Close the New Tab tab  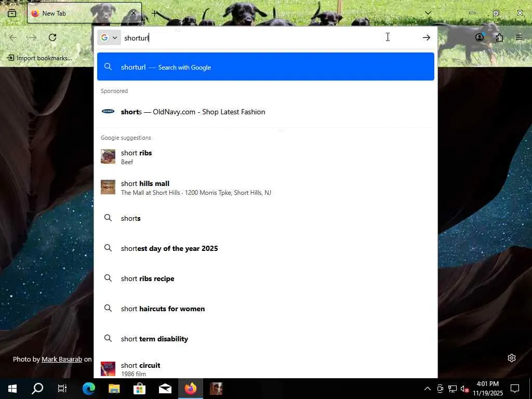(x=134, y=13)
